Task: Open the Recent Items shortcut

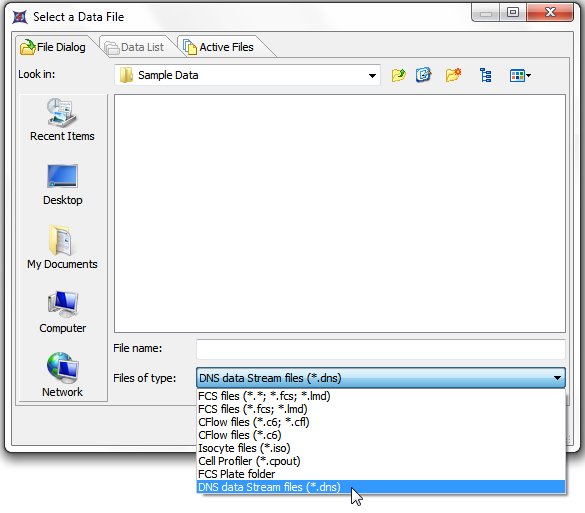Action: pyautogui.click(x=62, y=120)
